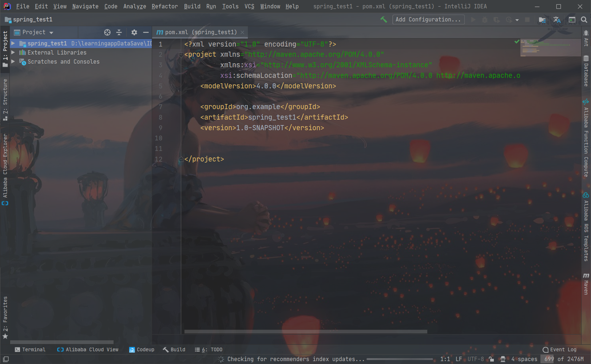Screen dimensions: 591x364
Task: Collapse the project tag fold at line 2
Action: click(x=181, y=55)
